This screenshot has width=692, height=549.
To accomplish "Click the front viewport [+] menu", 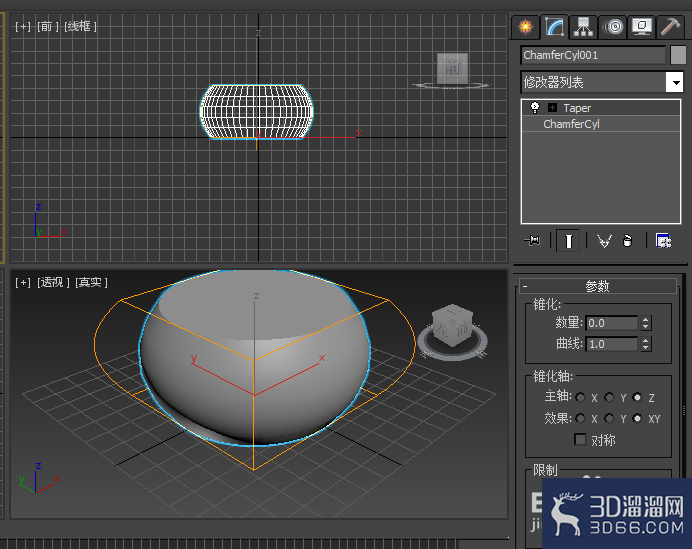I will click(x=23, y=26).
